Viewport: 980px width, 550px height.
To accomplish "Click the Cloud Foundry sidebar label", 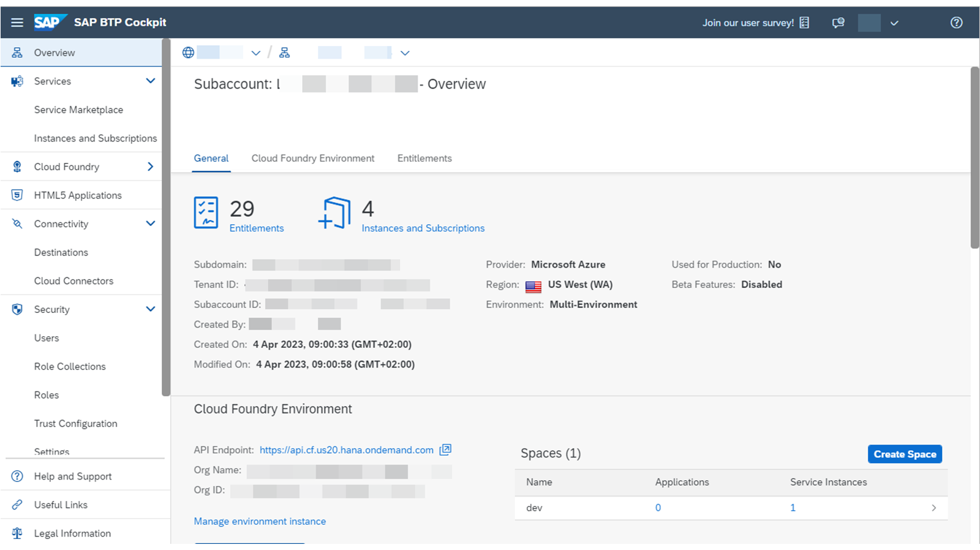I will pyautogui.click(x=66, y=167).
